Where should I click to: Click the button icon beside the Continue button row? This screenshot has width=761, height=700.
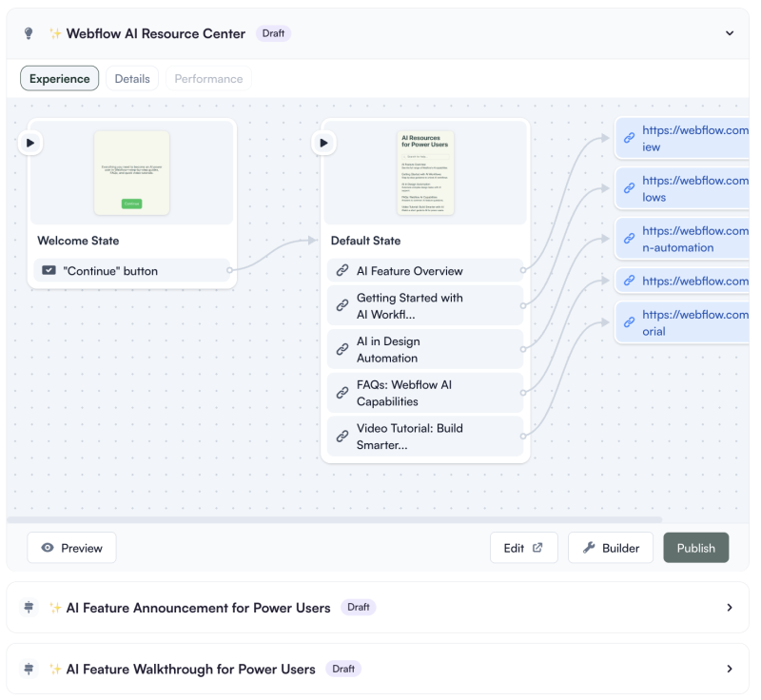49,270
